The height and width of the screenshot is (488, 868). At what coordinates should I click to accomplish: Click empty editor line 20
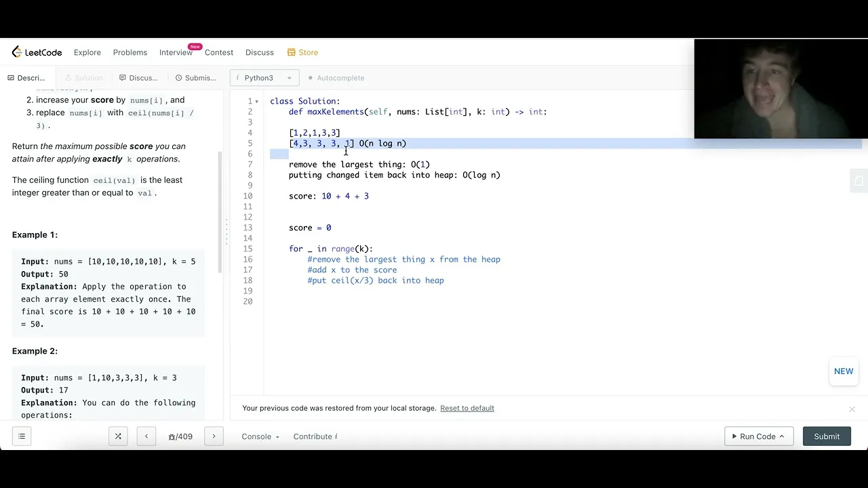coord(563,302)
